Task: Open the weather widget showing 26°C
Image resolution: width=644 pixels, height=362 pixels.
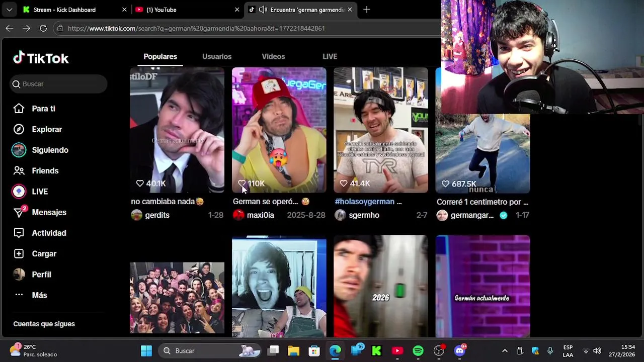Action: click(34, 350)
